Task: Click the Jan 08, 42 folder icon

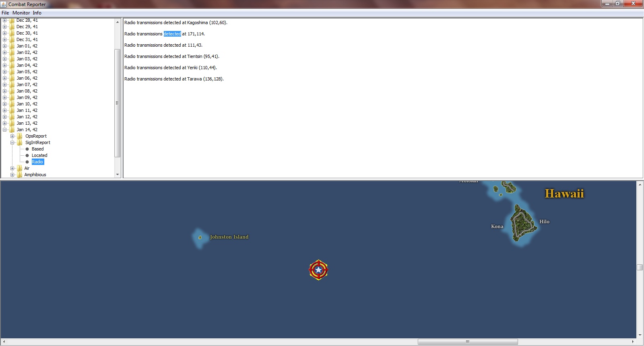Action: [x=12, y=91]
